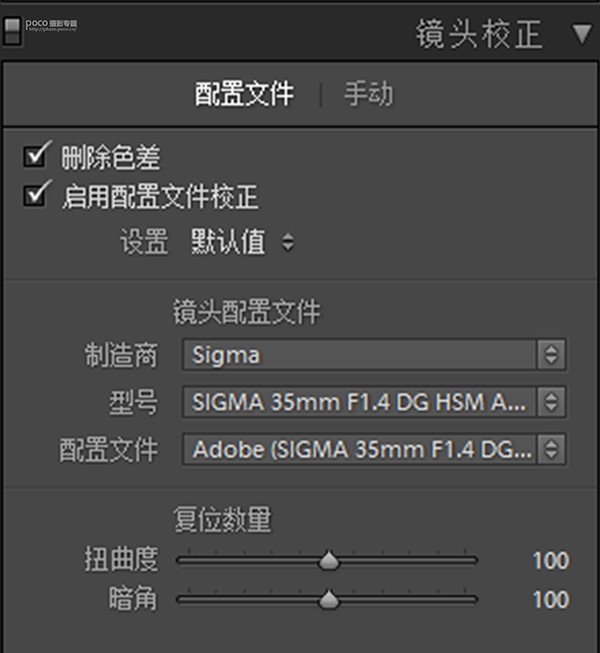Click the 暗角 value 100 field

coord(550,600)
